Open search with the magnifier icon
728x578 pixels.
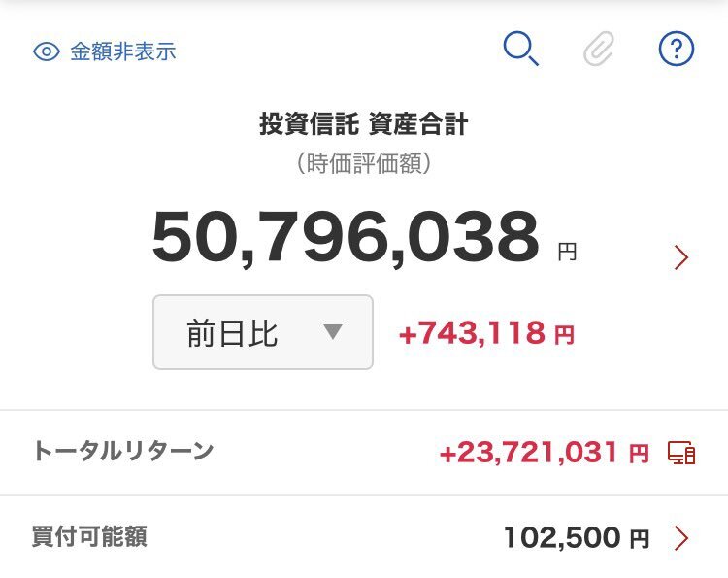[x=520, y=49]
